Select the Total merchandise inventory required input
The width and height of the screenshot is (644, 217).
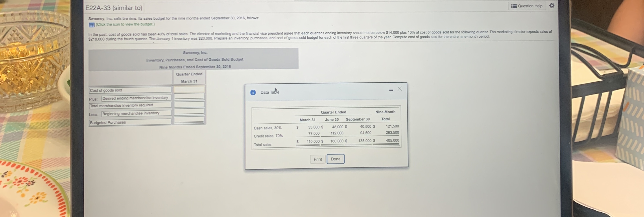coord(189,105)
